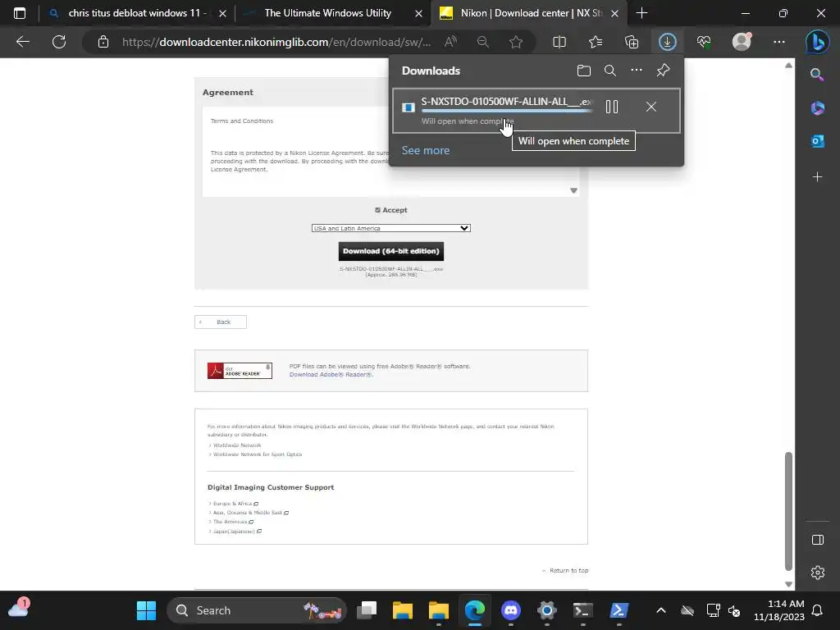Open Worldwide Network for Sport Optics link
The width and height of the screenshot is (840, 630).
257,454
